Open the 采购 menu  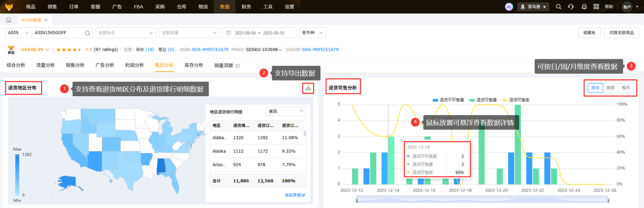tap(160, 7)
